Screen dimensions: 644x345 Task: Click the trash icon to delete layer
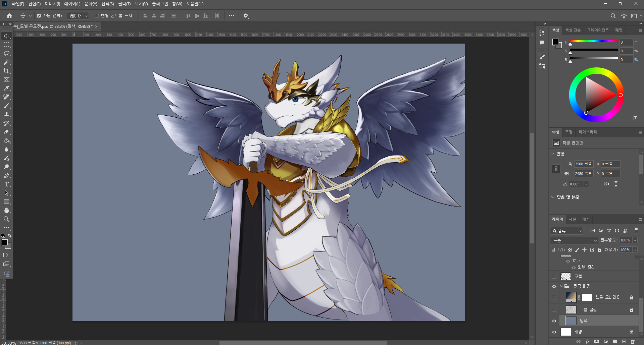[x=633, y=342]
